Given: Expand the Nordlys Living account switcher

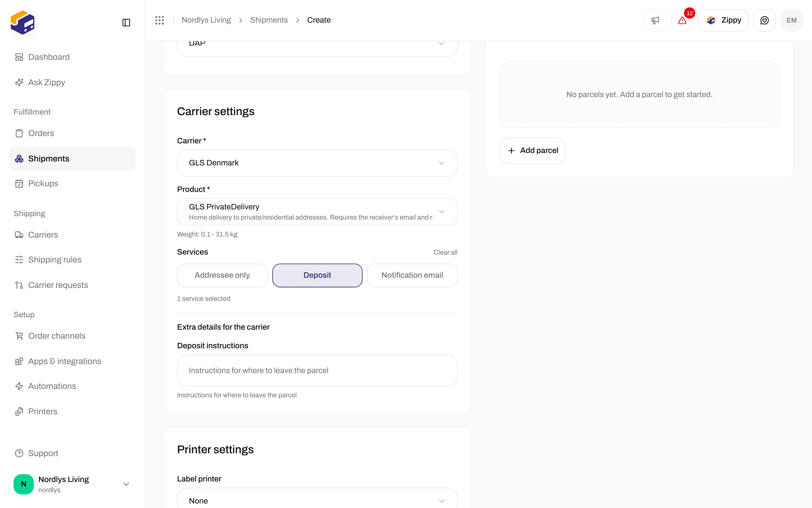Looking at the screenshot, I should 72,484.
